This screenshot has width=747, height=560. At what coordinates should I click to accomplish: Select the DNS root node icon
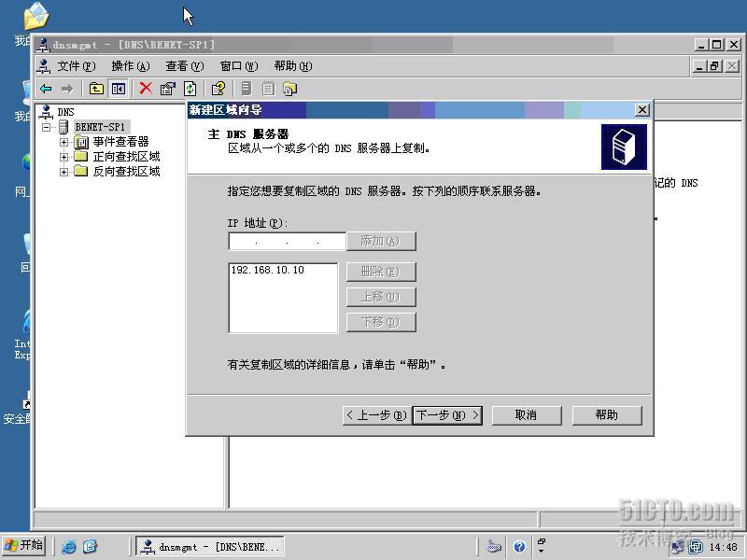46,112
